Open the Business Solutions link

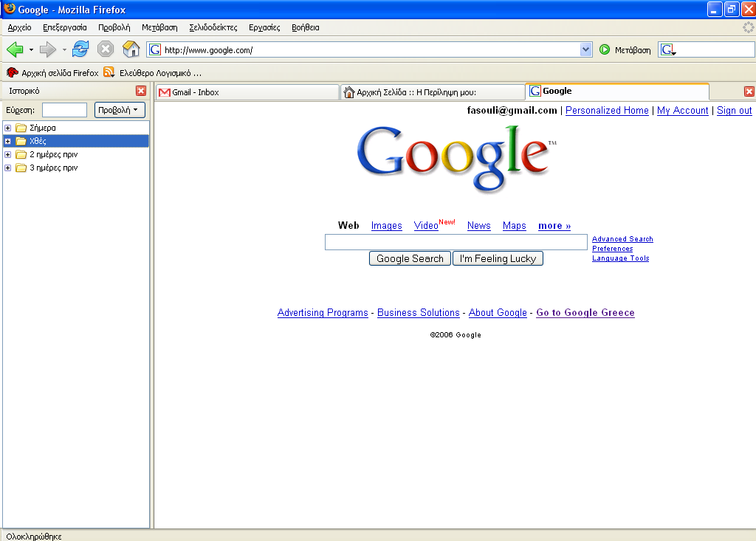419,312
